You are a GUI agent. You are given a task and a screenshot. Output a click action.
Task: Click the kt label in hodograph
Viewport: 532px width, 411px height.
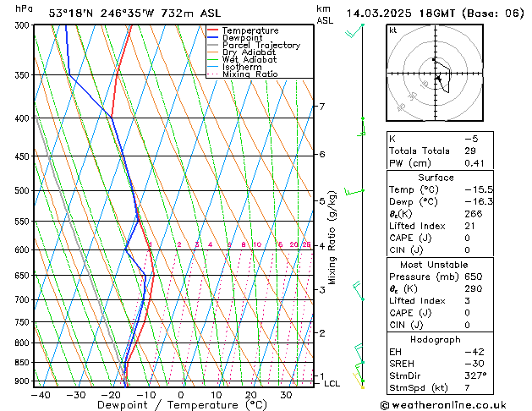click(393, 30)
